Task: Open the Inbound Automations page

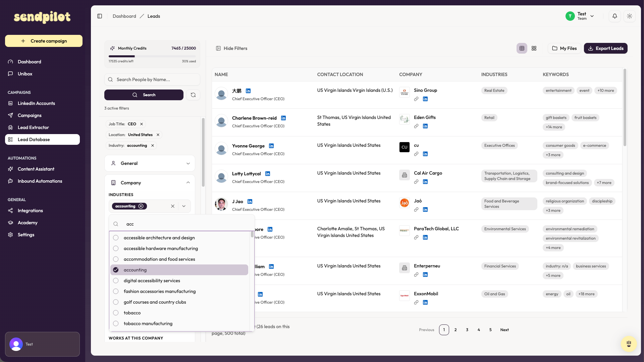Action: pyautogui.click(x=40, y=181)
